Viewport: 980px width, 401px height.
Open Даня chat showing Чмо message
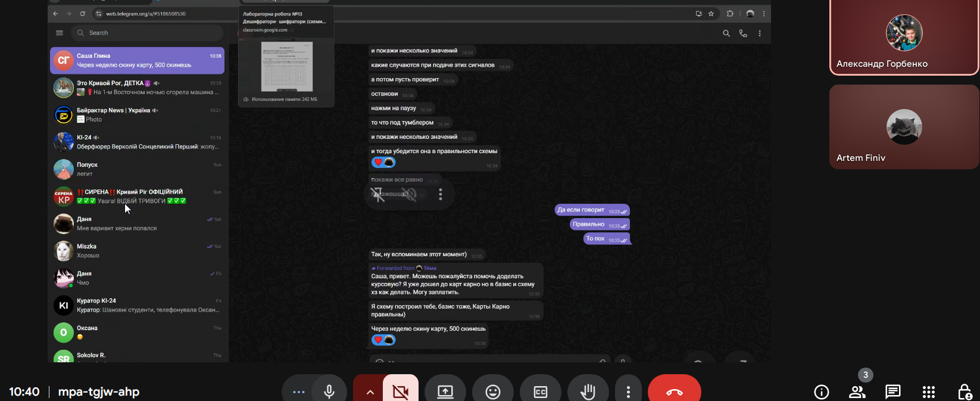coord(138,278)
